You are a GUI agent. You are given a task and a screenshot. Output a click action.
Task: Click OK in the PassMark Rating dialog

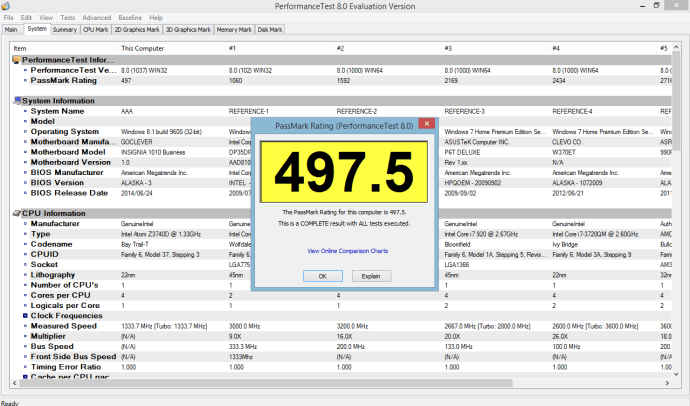coord(323,276)
